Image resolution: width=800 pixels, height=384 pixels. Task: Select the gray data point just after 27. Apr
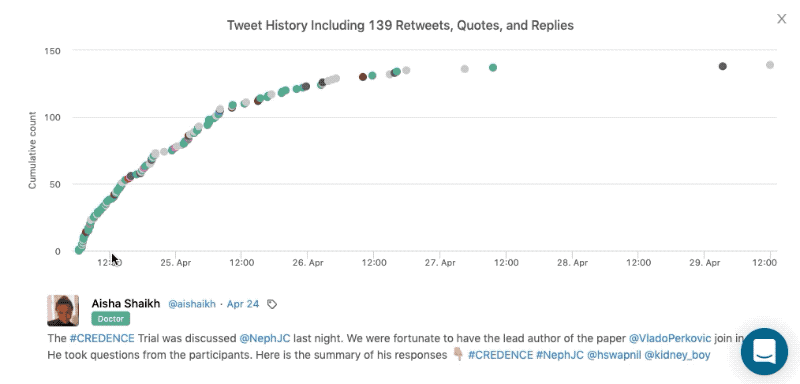click(x=464, y=69)
